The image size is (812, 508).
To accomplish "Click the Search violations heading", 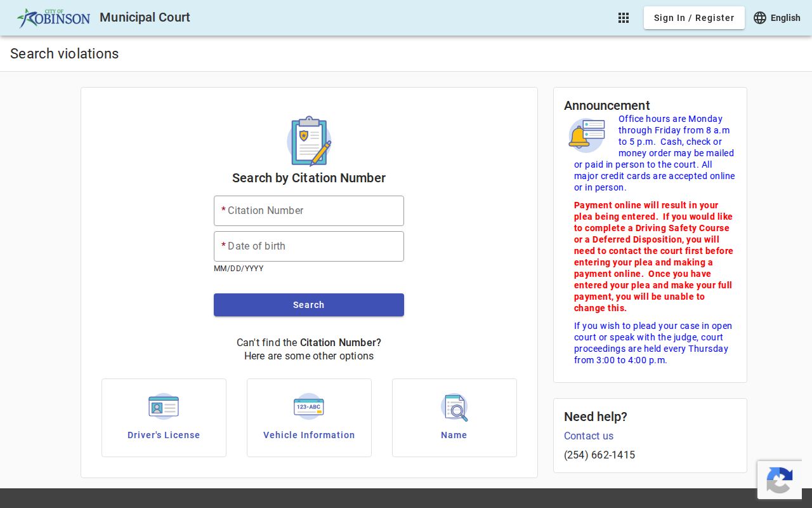I will pos(65,53).
